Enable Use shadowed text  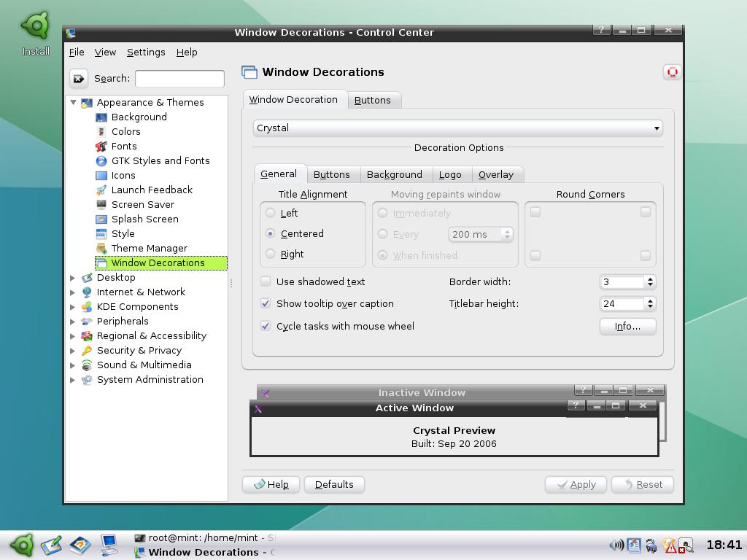coord(266,281)
